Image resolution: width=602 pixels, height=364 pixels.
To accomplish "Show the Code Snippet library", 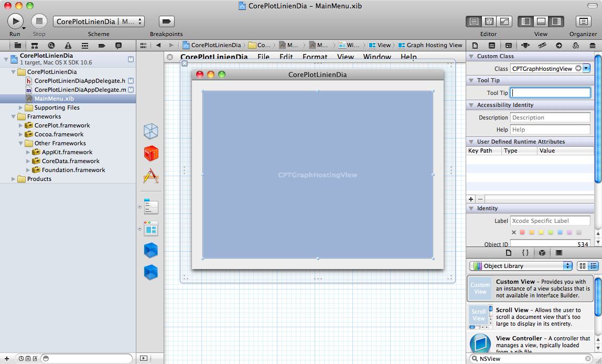I will (x=525, y=253).
